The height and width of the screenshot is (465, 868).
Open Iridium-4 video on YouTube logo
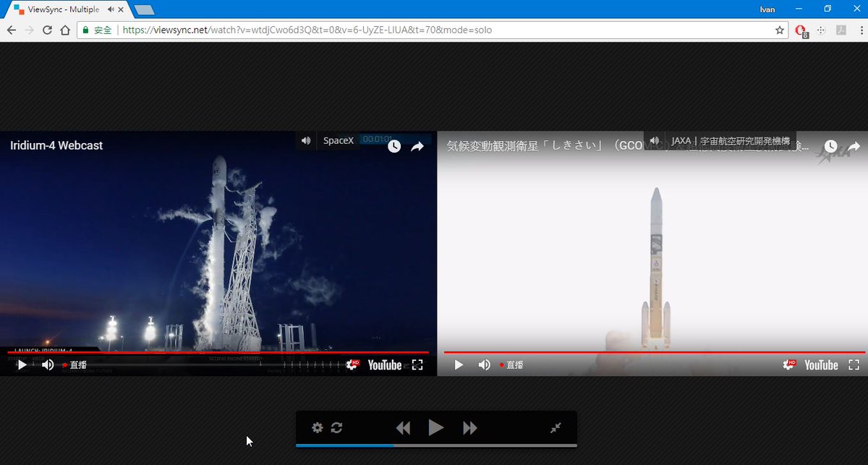click(385, 365)
